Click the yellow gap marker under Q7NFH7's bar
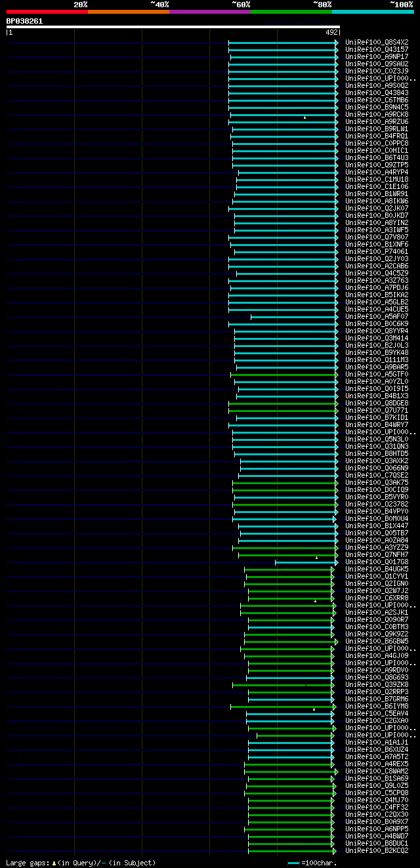Screen dimensions: 420x868 point(316,558)
